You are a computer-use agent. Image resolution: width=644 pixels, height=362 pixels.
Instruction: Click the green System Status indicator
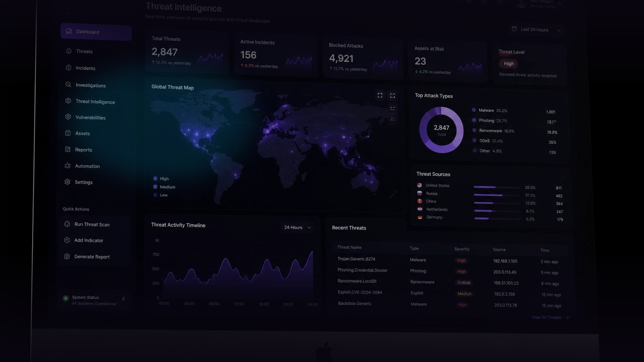[x=66, y=298]
